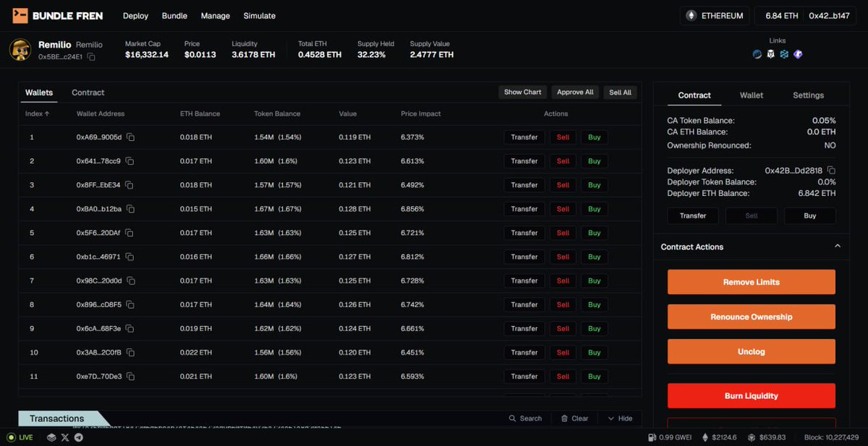
Task: Switch to the left Contract tab beside Wallets
Action: click(x=88, y=93)
